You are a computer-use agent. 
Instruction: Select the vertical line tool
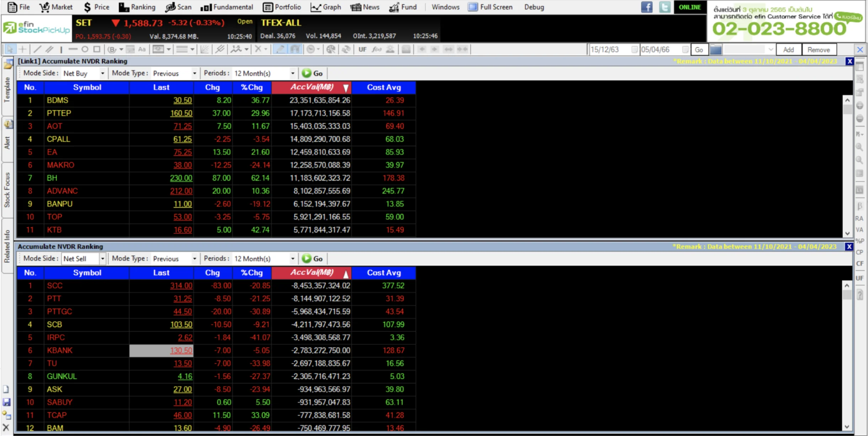(x=61, y=49)
